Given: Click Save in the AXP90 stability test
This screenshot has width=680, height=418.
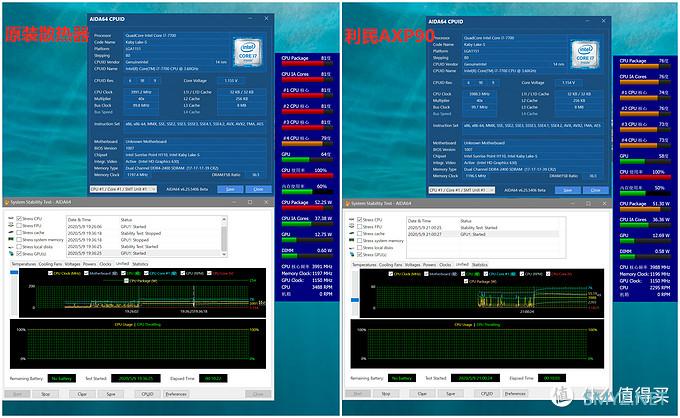Looking at the screenshot, I should [451, 394].
